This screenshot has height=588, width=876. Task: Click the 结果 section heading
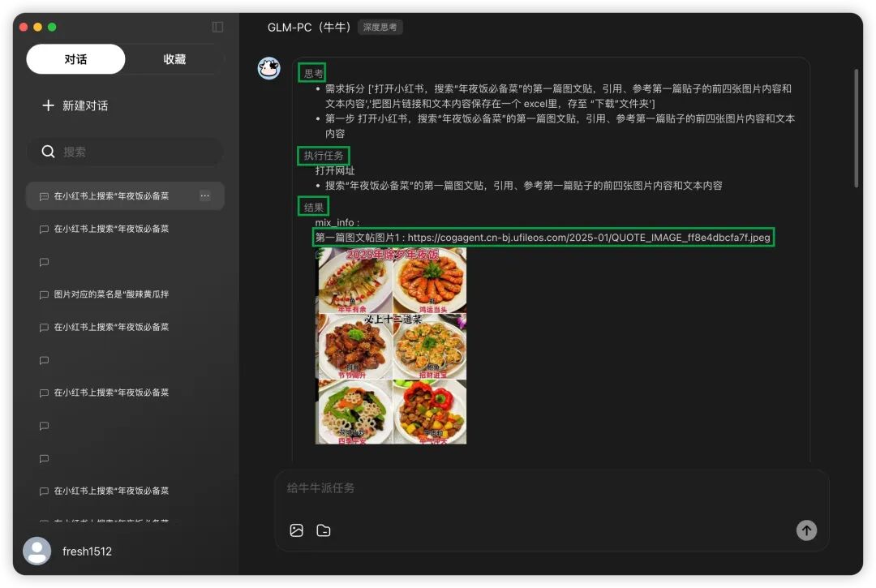313,207
